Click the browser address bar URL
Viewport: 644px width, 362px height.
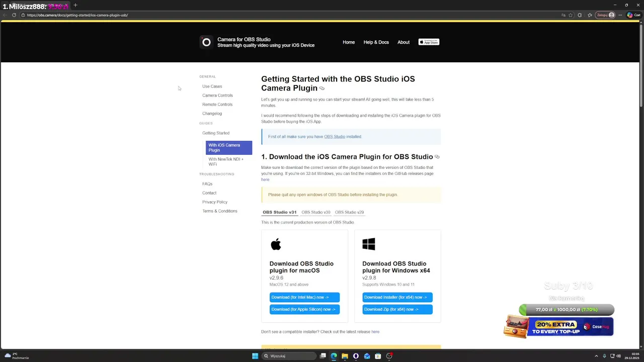click(77, 15)
